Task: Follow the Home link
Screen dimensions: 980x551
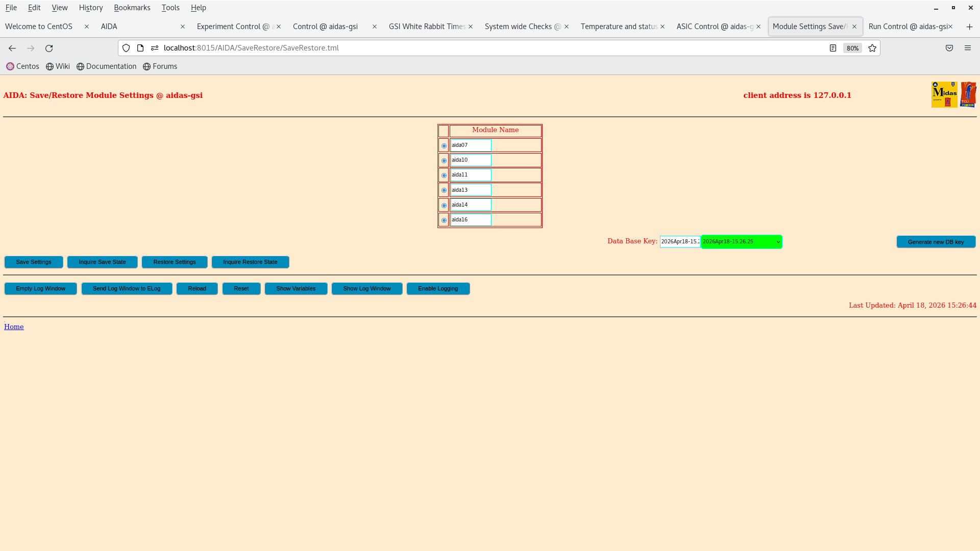Action: pyautogui.click(x=13, y=327)
